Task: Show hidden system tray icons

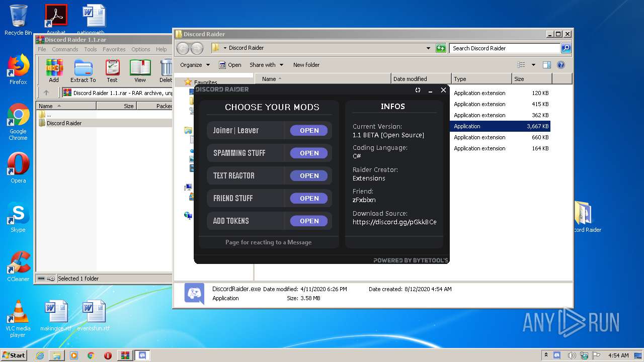Action: 546,355
